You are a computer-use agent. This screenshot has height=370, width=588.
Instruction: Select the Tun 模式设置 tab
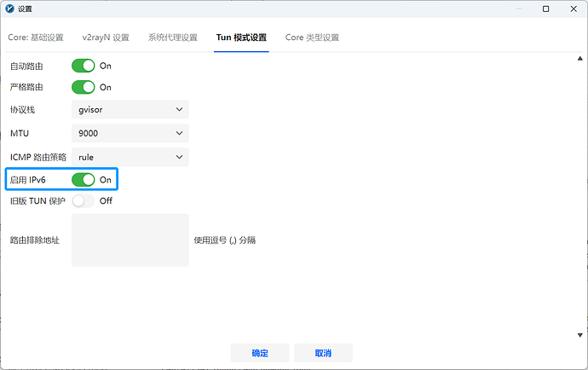pos(241,38)
